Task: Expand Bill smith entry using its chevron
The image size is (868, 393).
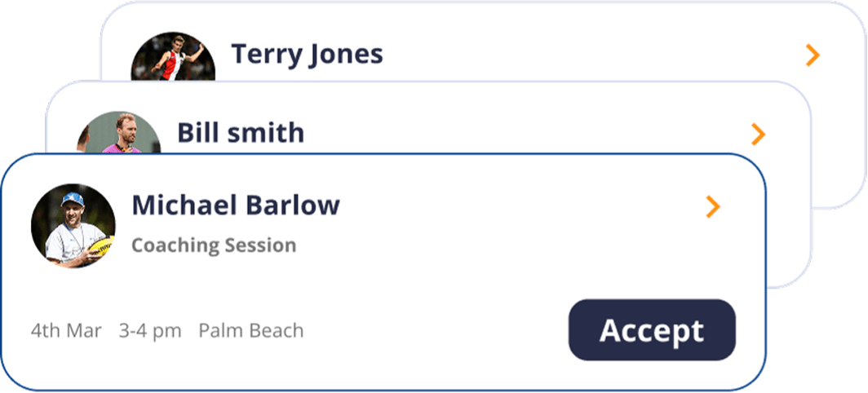Action: (x=758, y=135)
